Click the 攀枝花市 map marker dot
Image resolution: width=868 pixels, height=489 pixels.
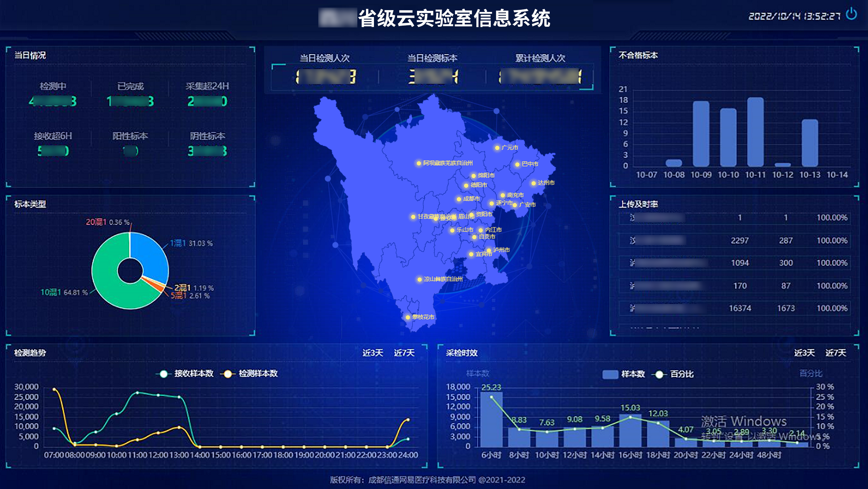pyautogui.click(x=408, y=317)
